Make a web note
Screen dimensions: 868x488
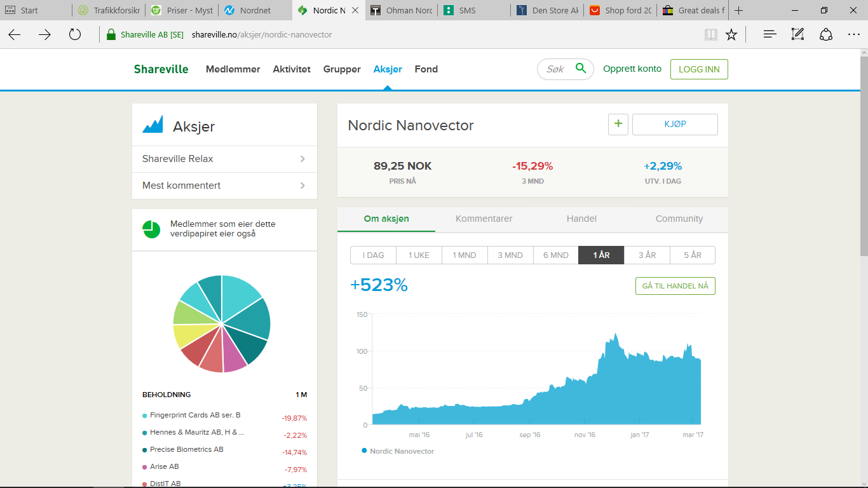[797, 34]
